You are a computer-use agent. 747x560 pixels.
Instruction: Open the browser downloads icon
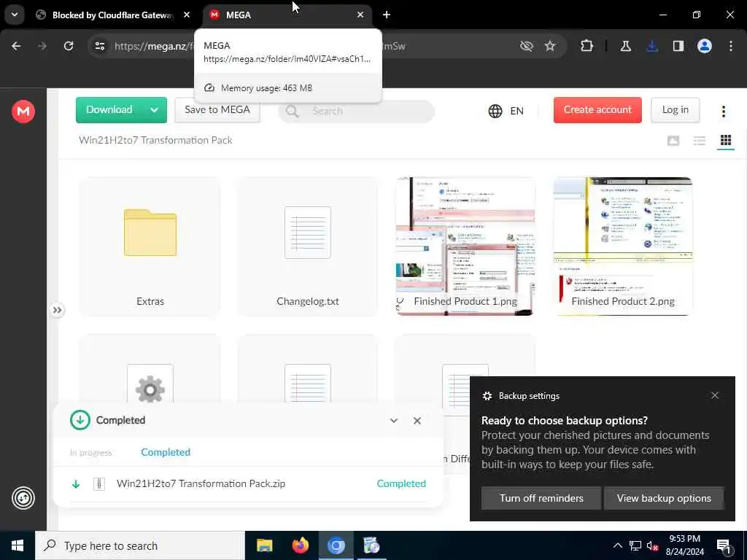tap(652, 46)
